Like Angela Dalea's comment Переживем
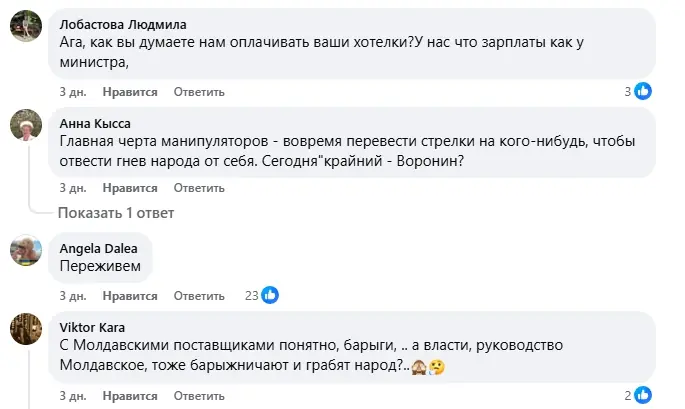Screen dimensions: 685x409 [130, 296]
